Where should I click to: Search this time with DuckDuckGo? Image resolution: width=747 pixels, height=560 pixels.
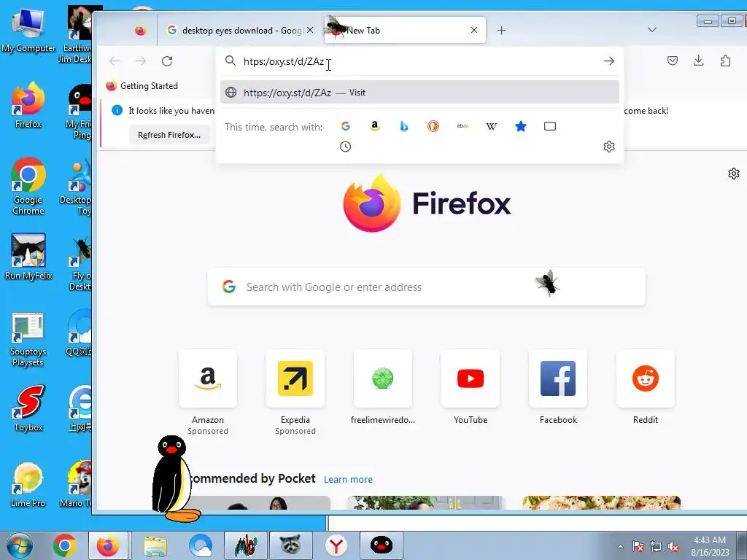coord(433,126)
